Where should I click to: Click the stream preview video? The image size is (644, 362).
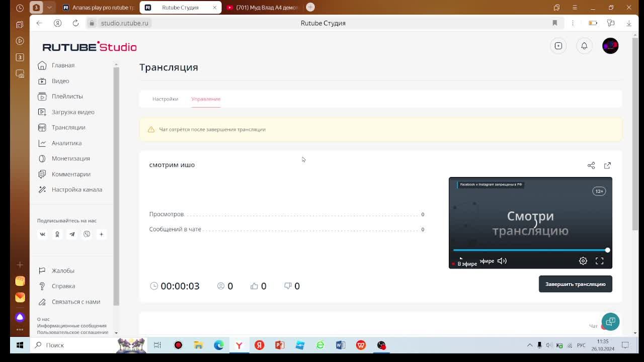(530, 223)
